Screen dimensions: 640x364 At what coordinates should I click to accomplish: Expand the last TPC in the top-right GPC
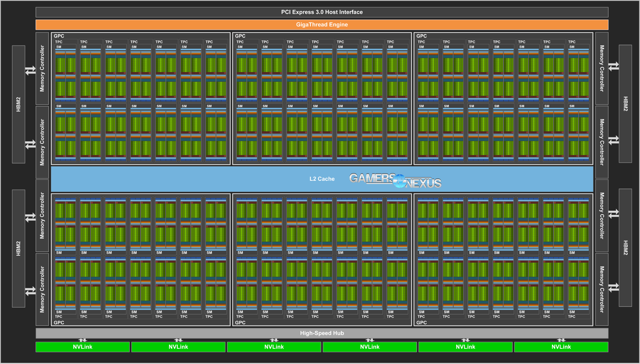pyautogui.click(x=572, y=42)
